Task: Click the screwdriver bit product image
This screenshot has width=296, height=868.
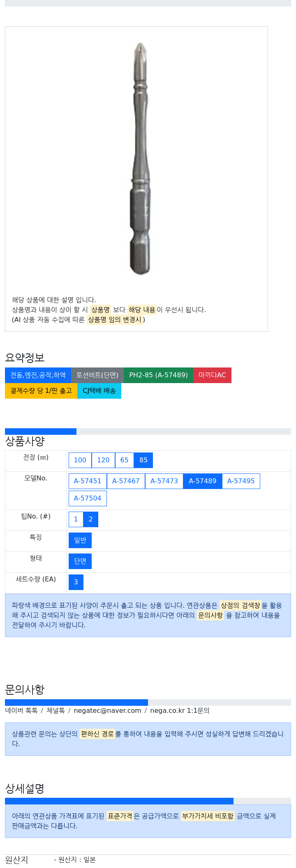Action: click(140, 159)
